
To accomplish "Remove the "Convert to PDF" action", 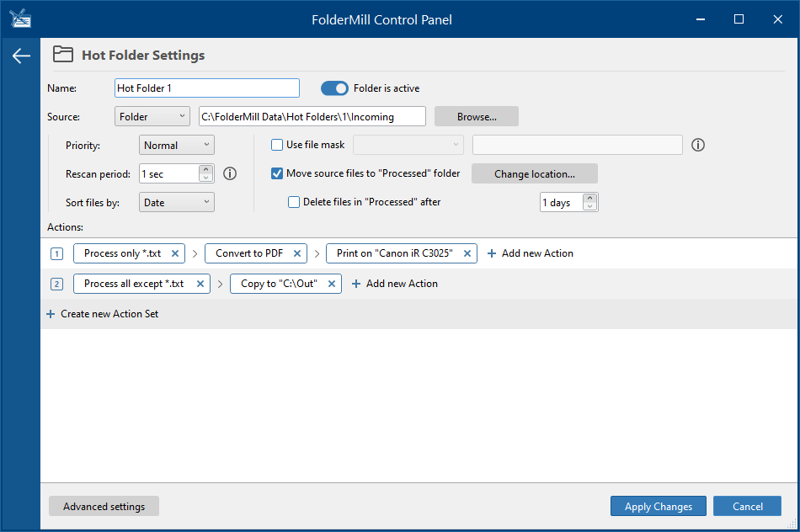I will click(x=297, y=253).
